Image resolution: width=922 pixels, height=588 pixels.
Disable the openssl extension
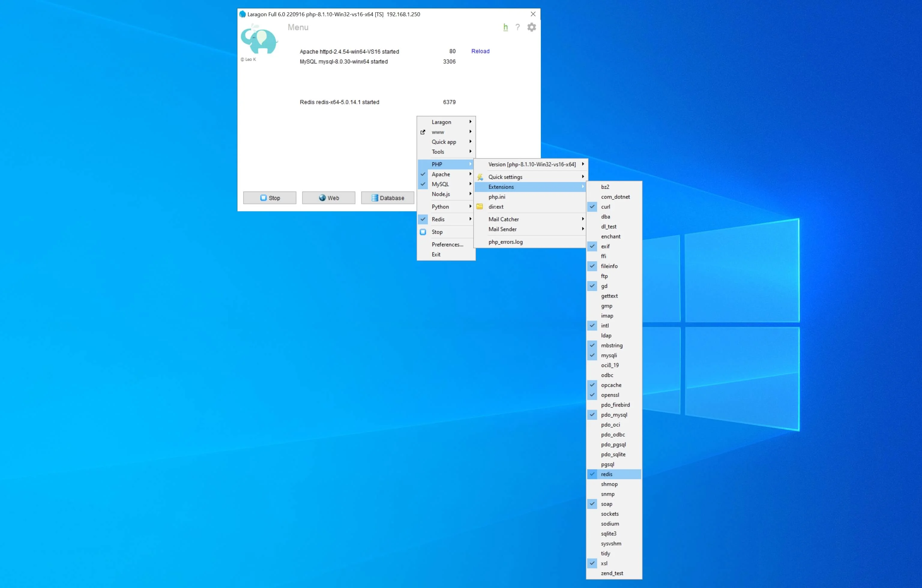pos(614,395)
